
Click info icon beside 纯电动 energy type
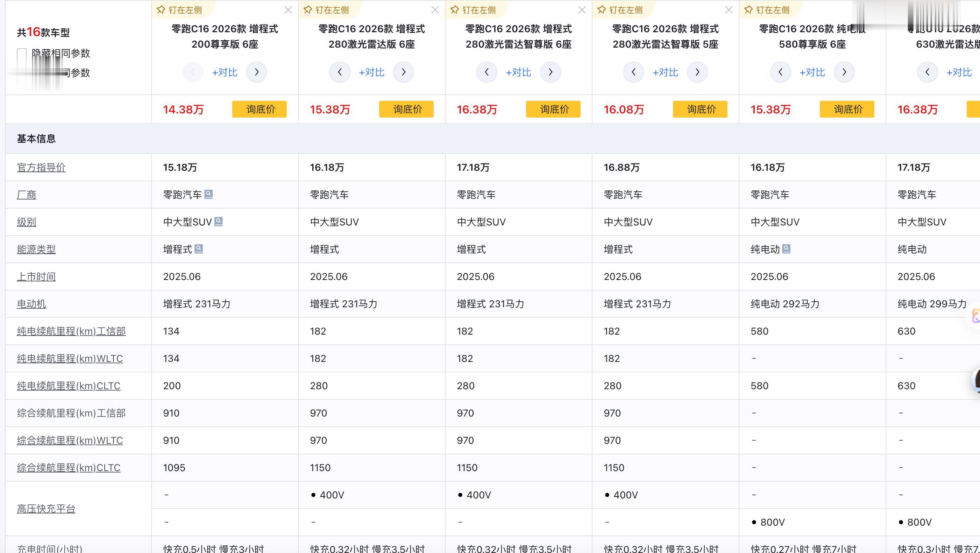tap(786, 249)
